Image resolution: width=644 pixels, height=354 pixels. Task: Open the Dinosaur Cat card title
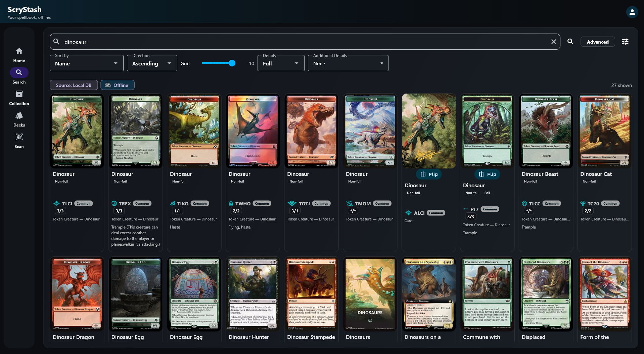click(596, 174)
